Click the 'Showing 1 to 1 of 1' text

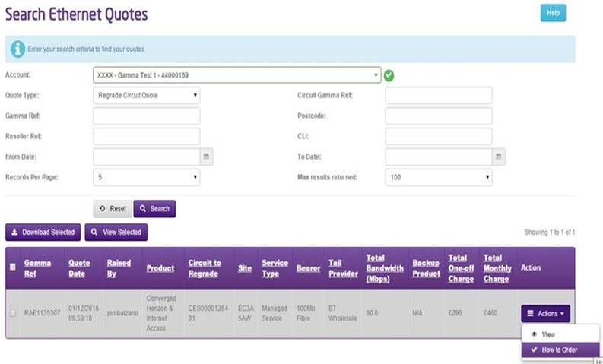(x=550, y=233)
